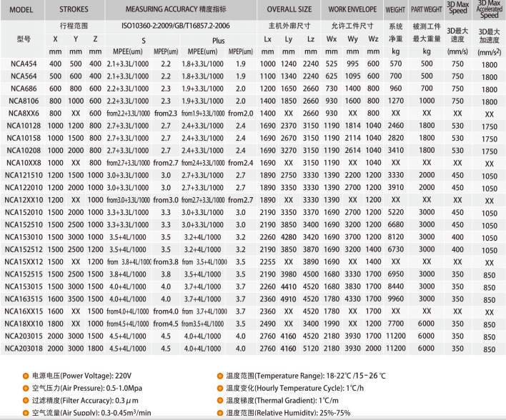
Task: Click the Lz value 5120 for NCA203018
Action: (x=311, y=349)
